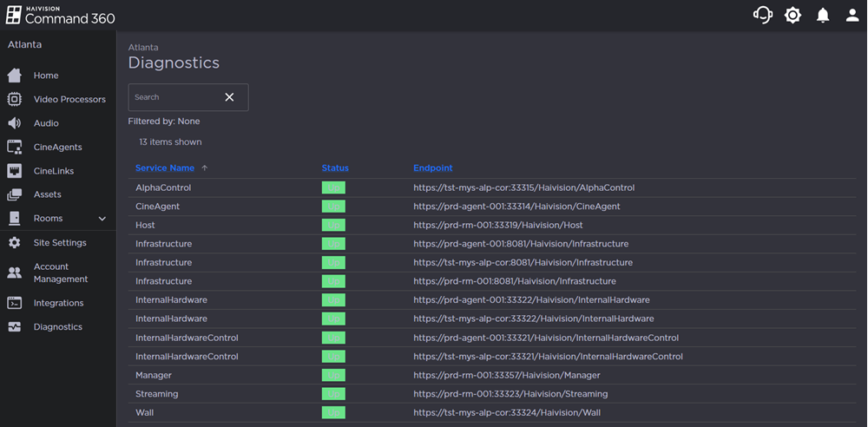This screenshot has height=427, width=868.
Task: Open the user profile icon
Action: point(852,15)
